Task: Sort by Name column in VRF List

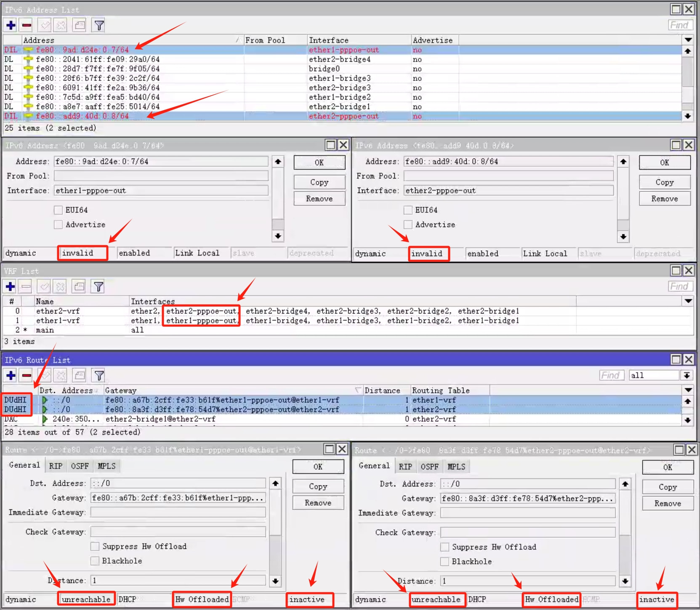Action: 82,301
